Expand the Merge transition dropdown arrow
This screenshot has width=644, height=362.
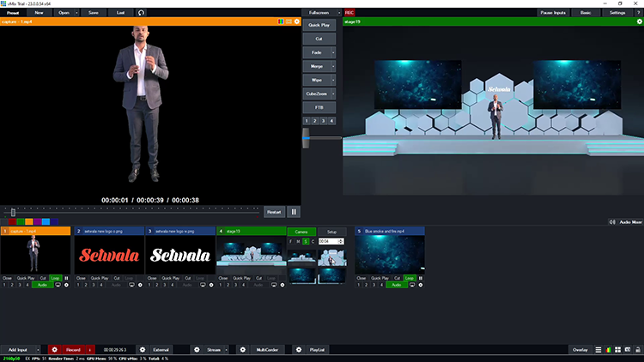333,66
